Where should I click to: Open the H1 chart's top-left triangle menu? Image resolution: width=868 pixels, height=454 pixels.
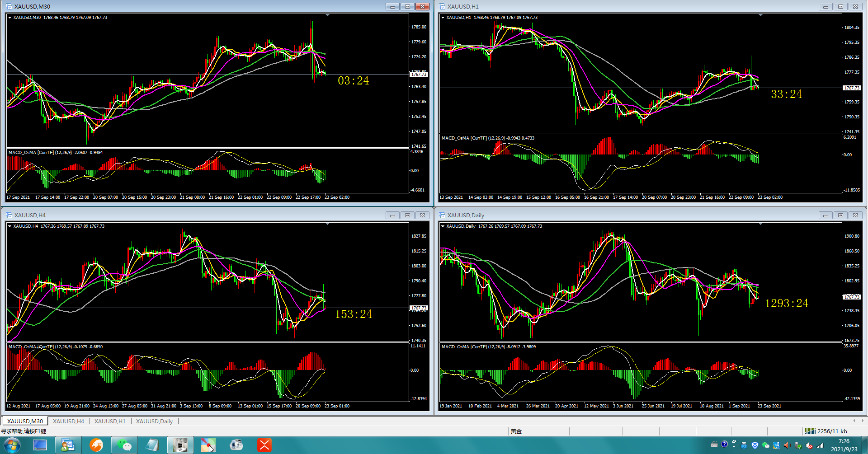click(x=443, y=18)
